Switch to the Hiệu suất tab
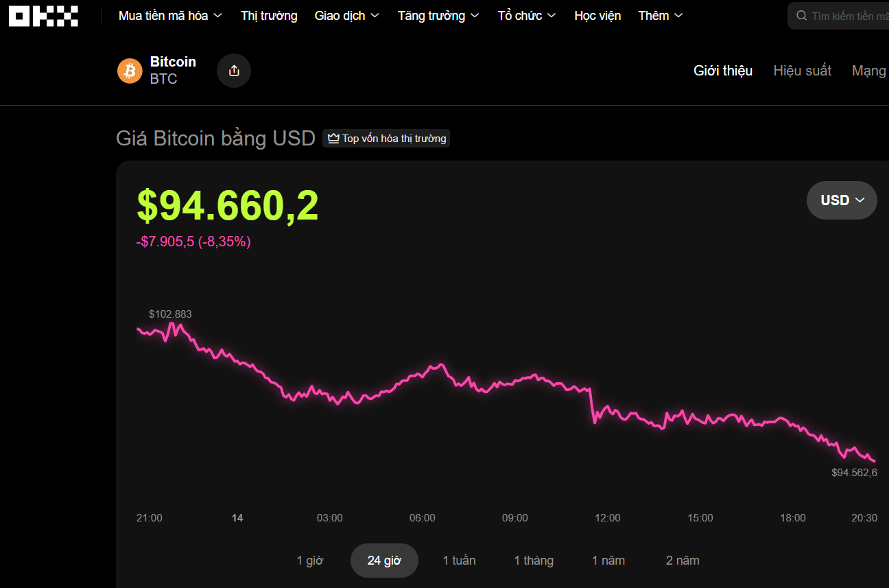Viewport: 889px width, 588px height. (802, 71)
